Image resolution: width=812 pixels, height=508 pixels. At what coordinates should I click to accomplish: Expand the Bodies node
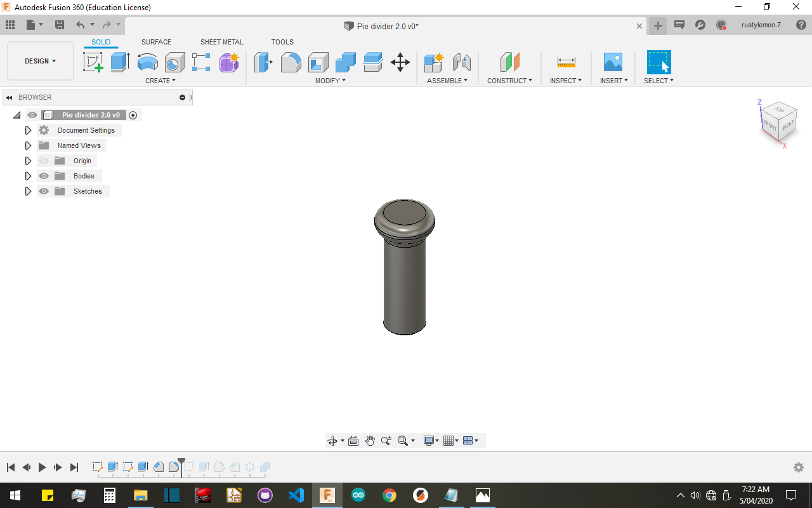(28, 176)
